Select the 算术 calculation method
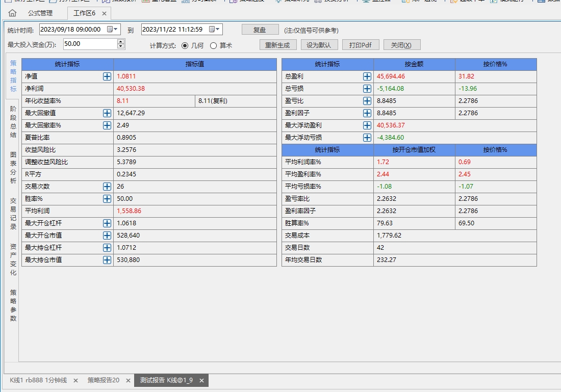This screenshot has width=561, height=392. pyautogui.click(x=214, y=45)
